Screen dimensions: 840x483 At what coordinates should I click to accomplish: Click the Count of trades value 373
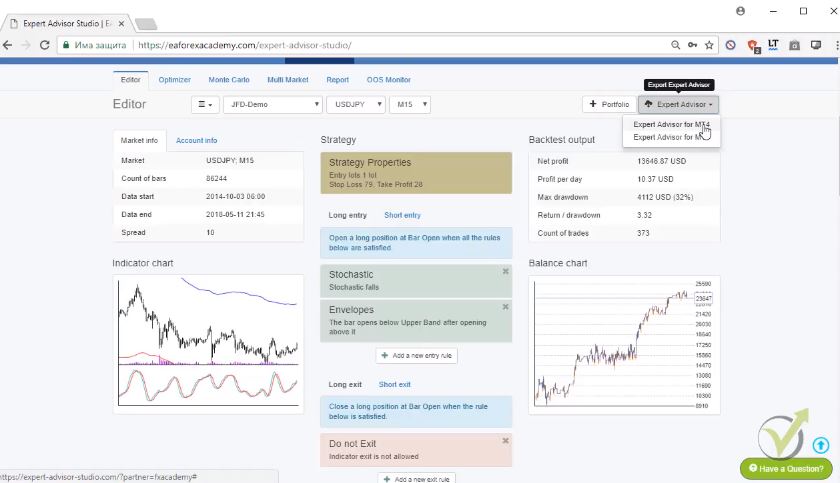pos(643,233)
